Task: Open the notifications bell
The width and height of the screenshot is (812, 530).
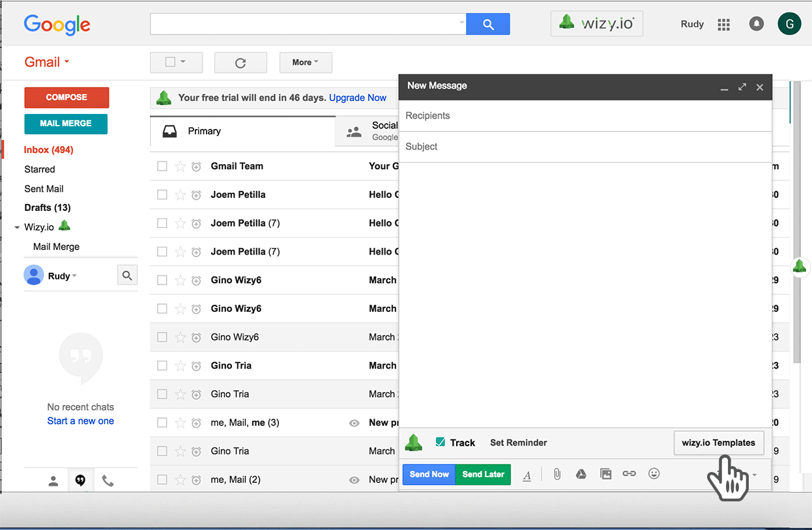Action: click(756, 24)
